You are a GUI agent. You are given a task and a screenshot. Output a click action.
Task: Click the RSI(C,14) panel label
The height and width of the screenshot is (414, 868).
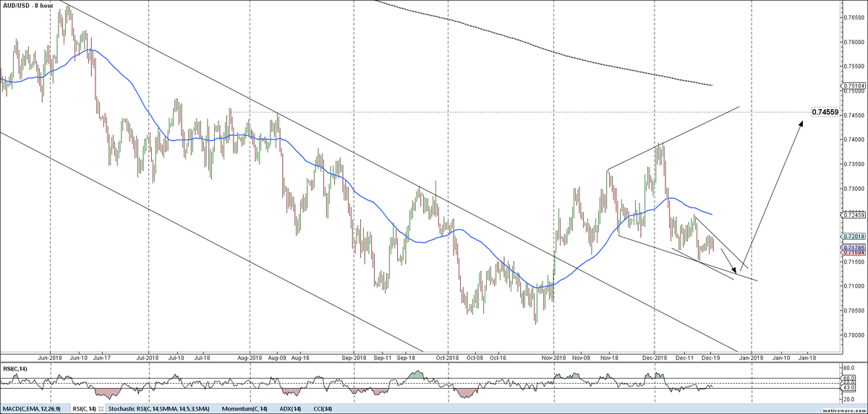(x=15, y=370)
